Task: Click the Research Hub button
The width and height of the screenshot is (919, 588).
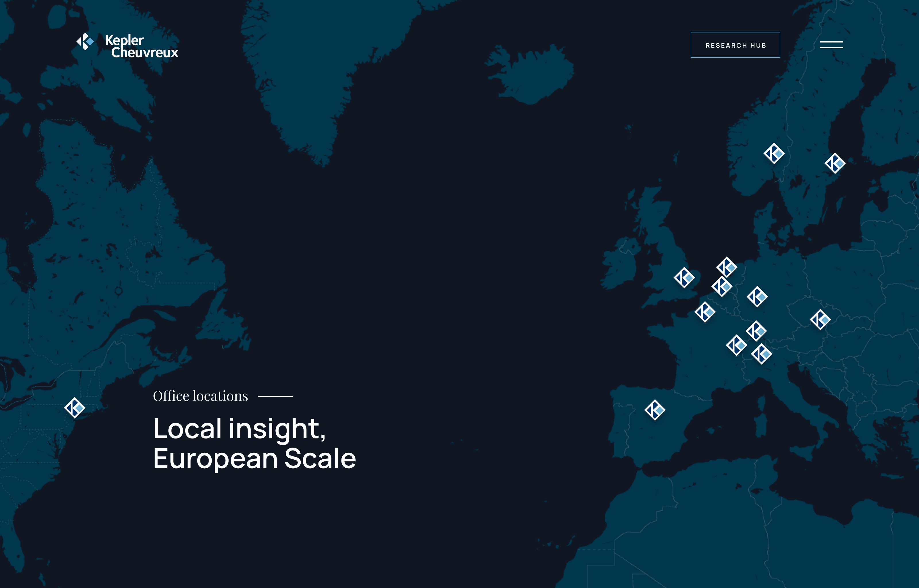Action: pyautogui.click(x=735, y=45)
